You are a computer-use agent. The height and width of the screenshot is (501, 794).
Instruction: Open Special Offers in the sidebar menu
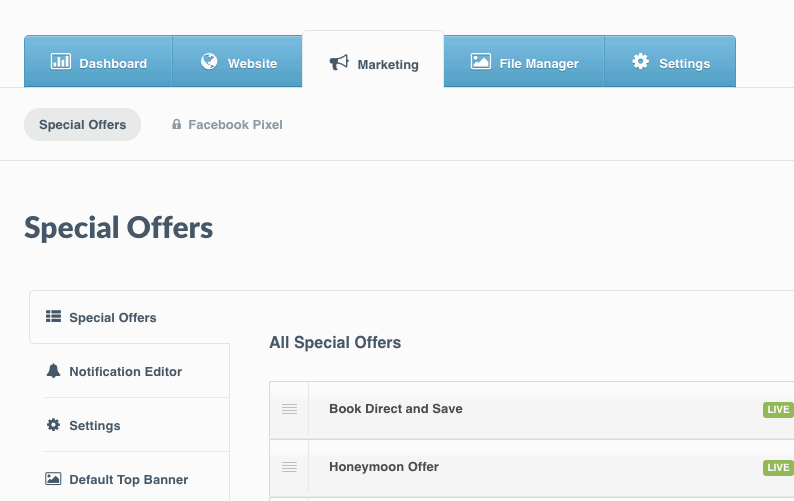[130, 317]
